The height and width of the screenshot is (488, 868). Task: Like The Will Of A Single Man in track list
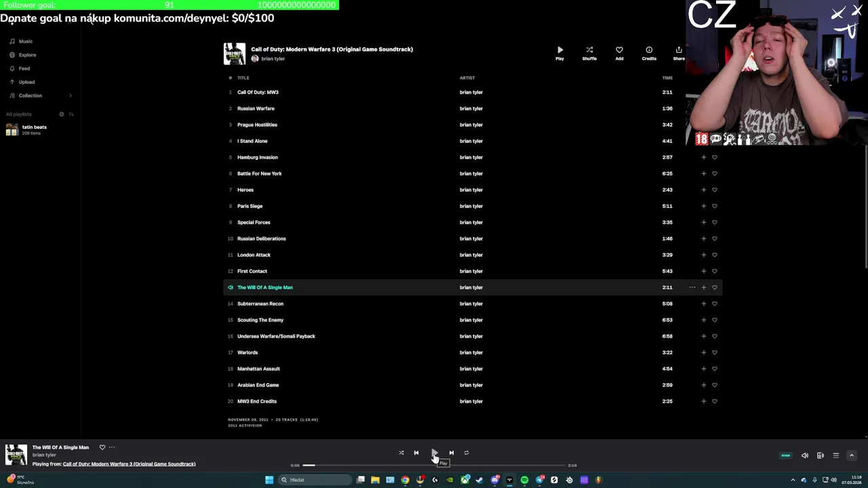click(714, 287)
